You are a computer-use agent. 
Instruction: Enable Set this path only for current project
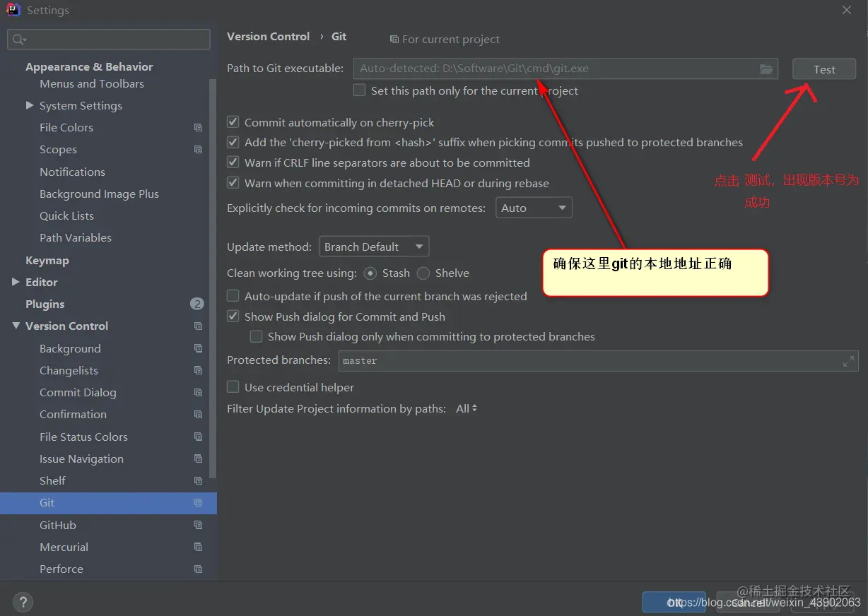[360, 90]
